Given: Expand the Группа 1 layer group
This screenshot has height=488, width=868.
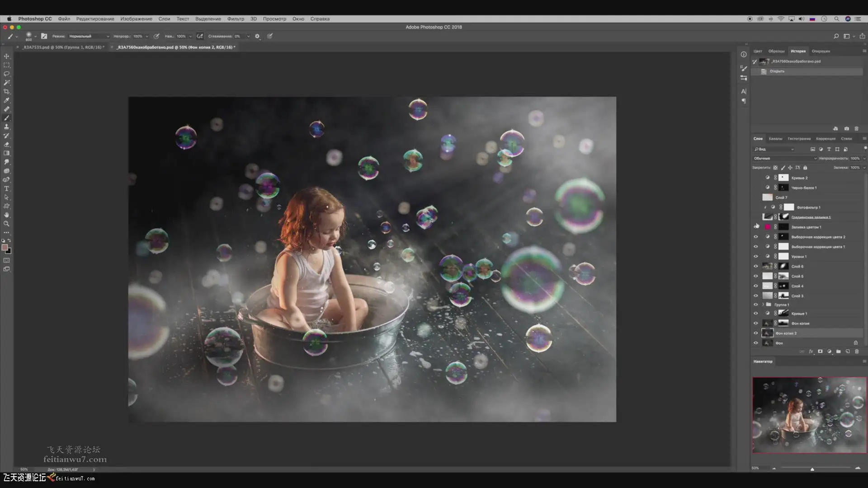Looking at the screenshot, I should [763, 305].
